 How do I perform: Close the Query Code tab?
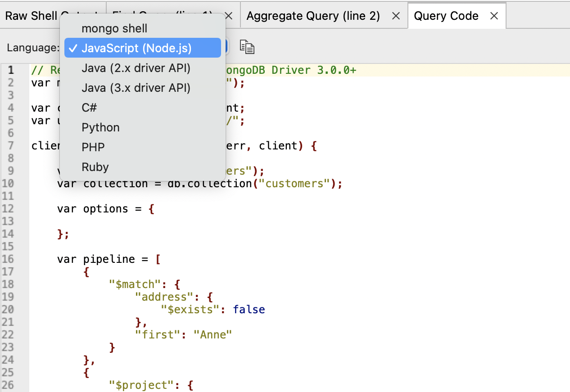point(494,15)
